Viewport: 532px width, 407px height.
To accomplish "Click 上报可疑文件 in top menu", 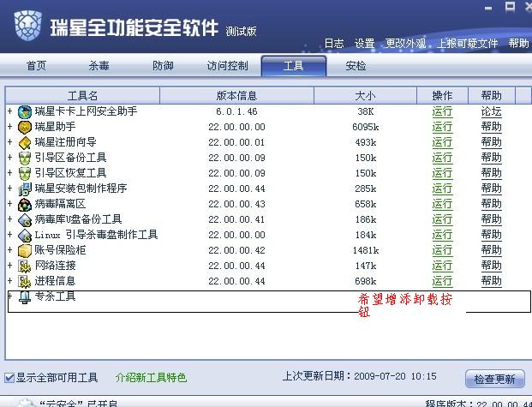I will coord(468,44).
